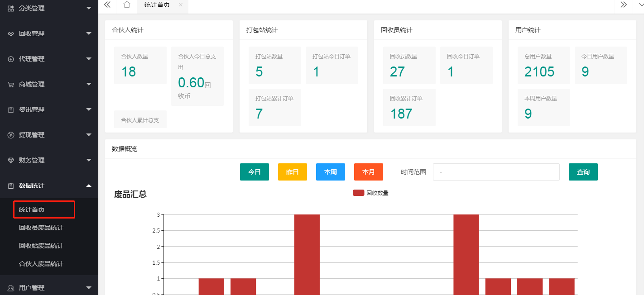
Task: Click the 回收今日订单 card
Action: (466, 65)
